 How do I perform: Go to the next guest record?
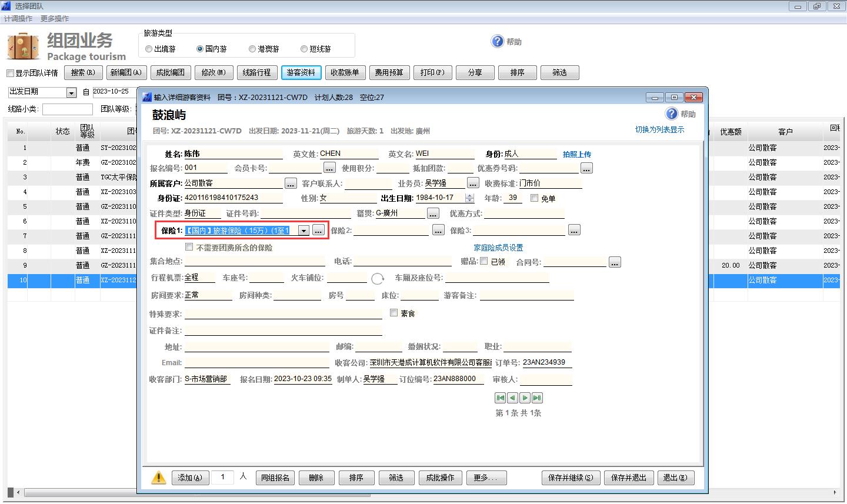point(525,398)
